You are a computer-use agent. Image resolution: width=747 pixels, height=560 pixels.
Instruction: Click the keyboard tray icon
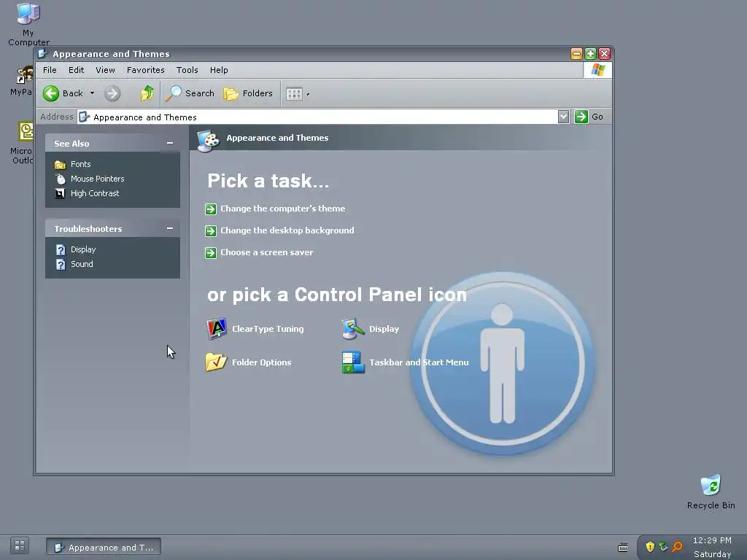coord(623,548)
